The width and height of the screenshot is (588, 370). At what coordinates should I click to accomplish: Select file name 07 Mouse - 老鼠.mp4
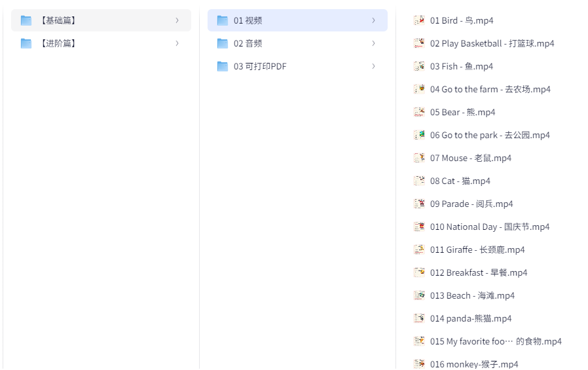(x=471, y=158)
